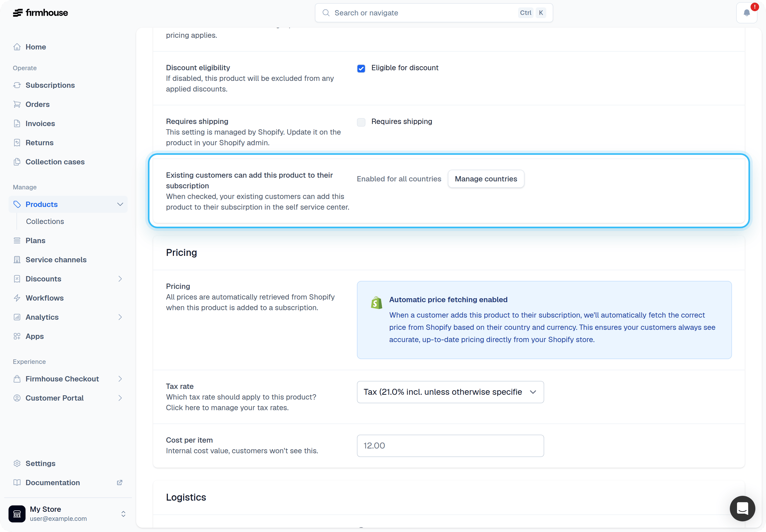This screenshot has width=766, height=532.
Task: Open the Apps page
Action: (x=68, y=336)
